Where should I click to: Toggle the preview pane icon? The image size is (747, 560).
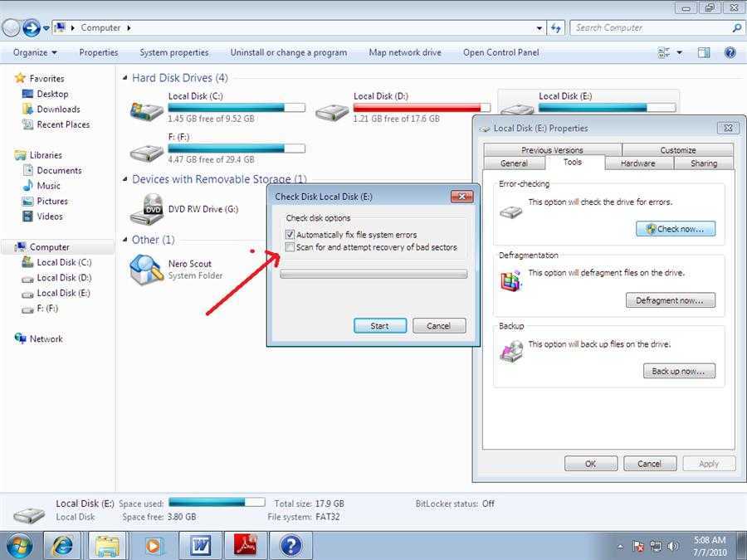pyautogui.click(x=704, y=52)
